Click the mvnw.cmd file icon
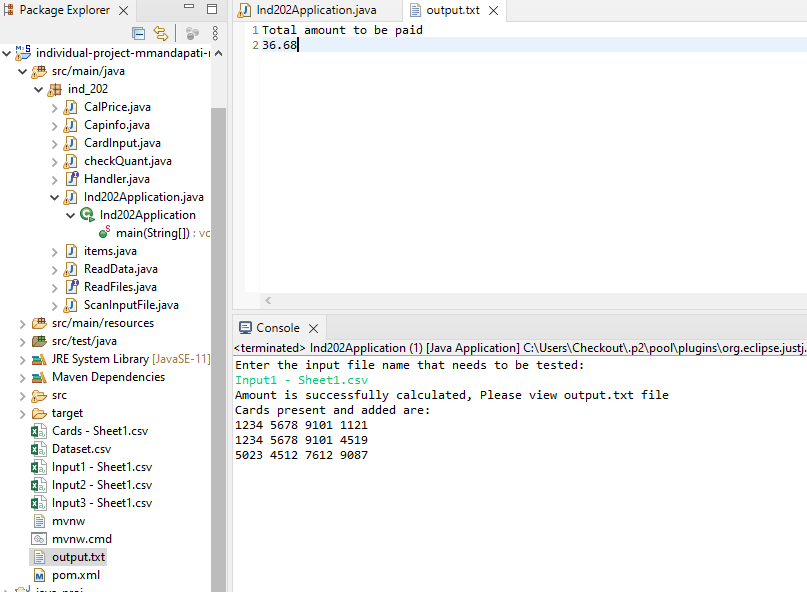This screenshot has height=592, width=807. click(x=39, y=539)
